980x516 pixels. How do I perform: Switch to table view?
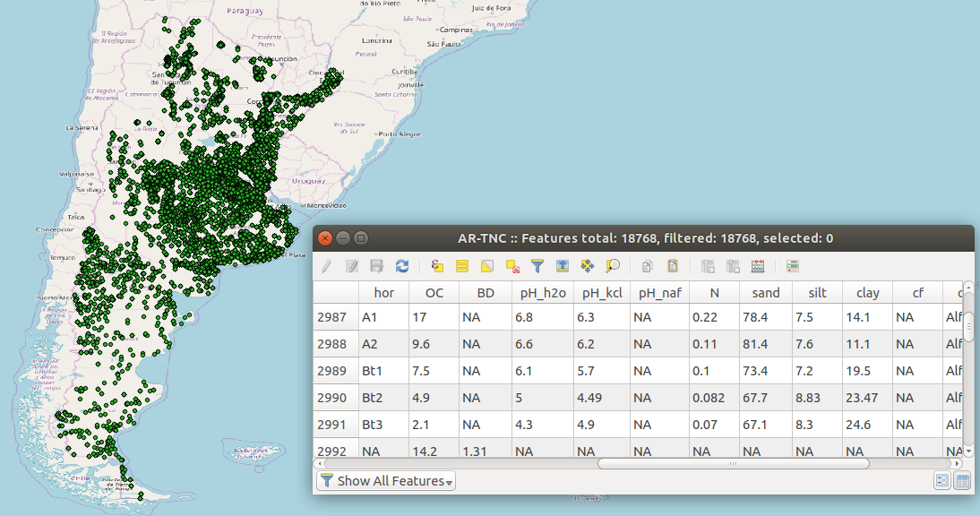[962, 481]
